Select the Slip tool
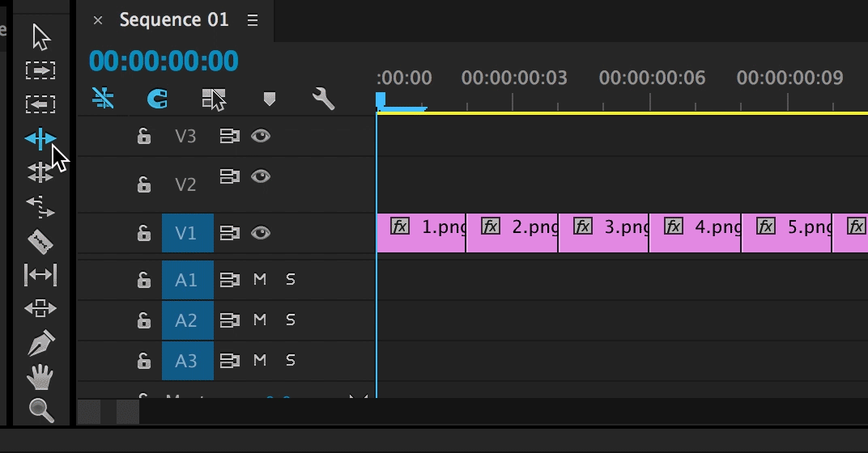868x453 pixels. 40,275
